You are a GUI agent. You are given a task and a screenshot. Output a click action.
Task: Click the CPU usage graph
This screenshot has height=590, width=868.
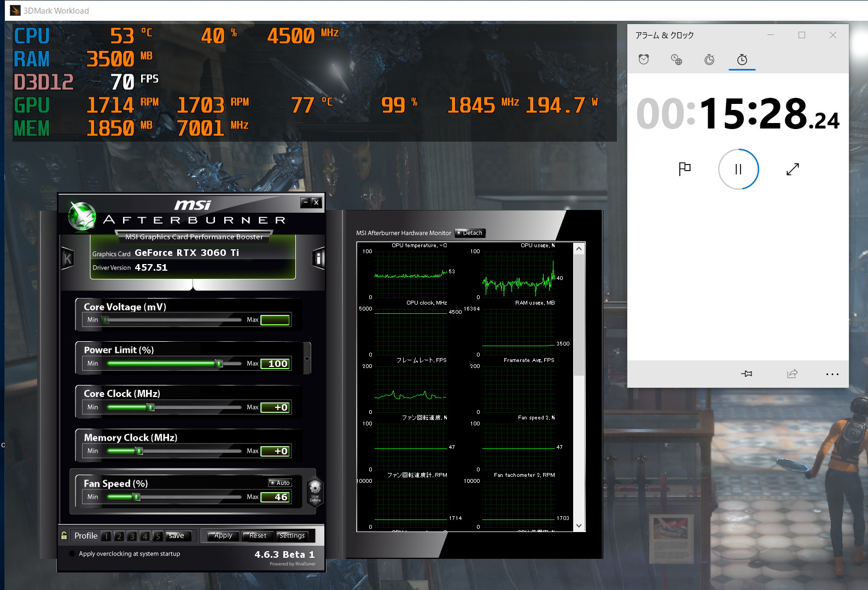(x=519, y=274)
